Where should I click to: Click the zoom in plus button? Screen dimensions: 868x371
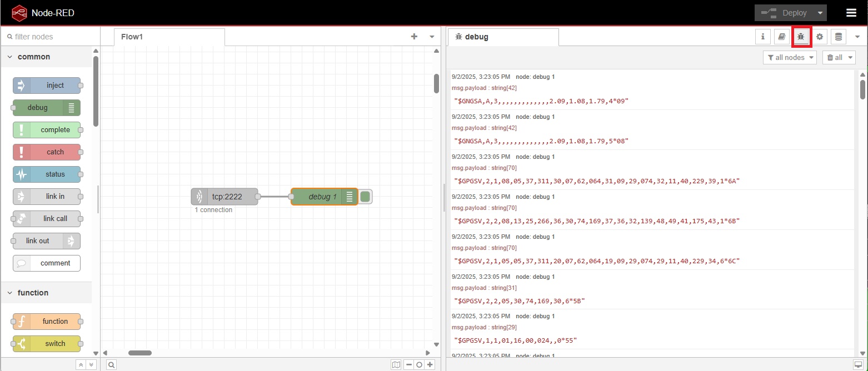pyautogui.click(x=430, y=365)
